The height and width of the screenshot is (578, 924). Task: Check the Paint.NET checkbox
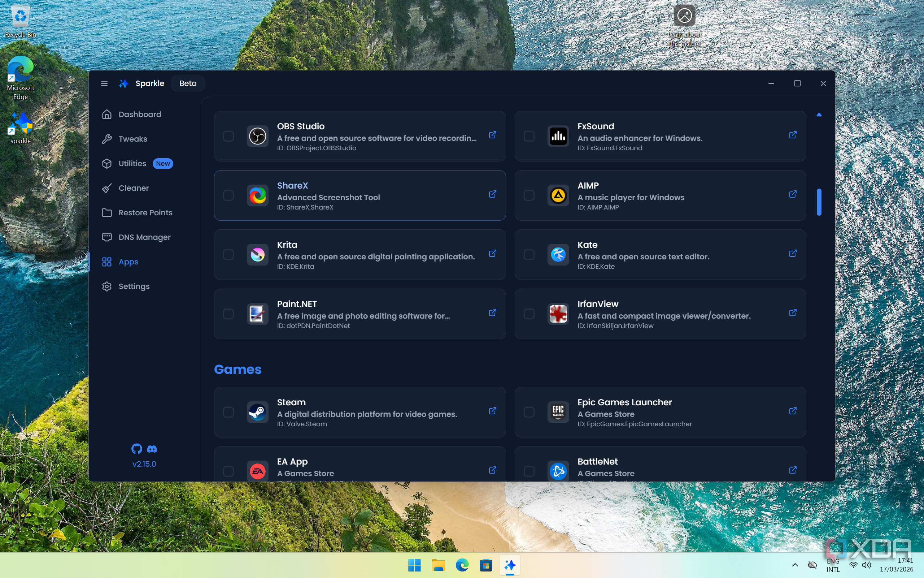click(x=228, y=314)
